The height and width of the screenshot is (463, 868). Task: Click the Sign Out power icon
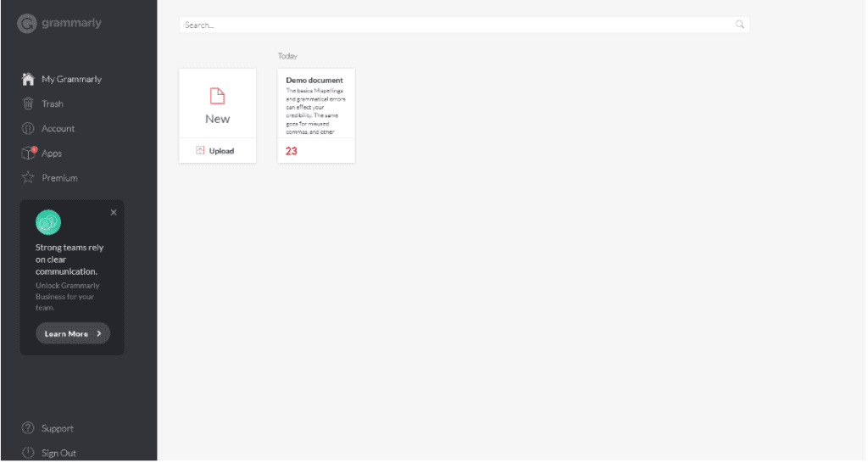point(28,453)
